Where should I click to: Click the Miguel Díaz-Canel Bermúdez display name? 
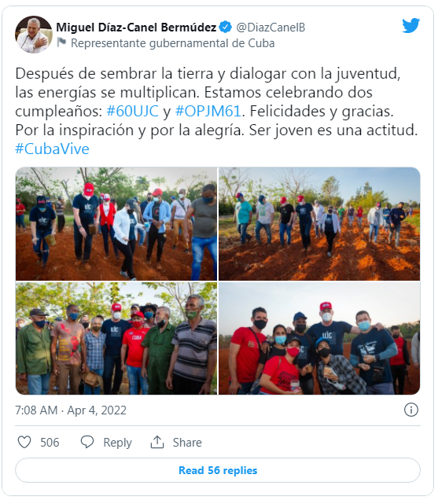(x=136, y=28)
